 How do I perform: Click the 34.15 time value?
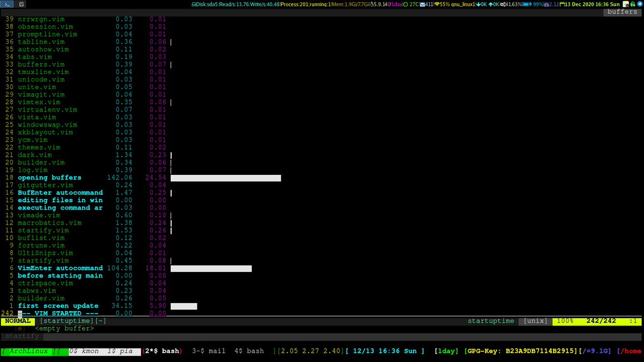point(122,306)
